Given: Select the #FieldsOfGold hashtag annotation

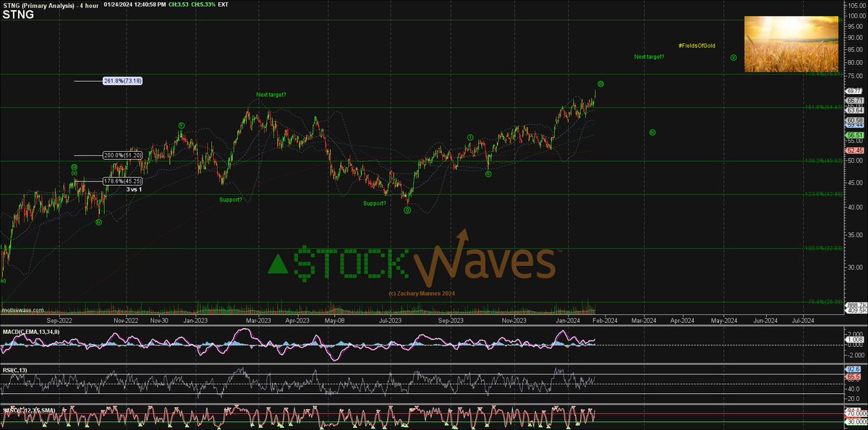Looking at the screenshot, I should point(697,46).
